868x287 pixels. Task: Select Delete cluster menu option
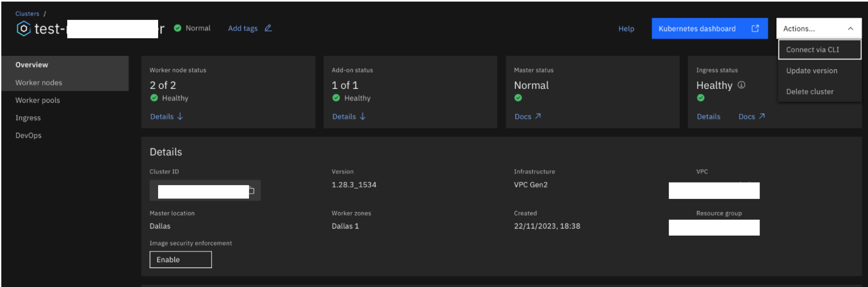(809, 92)
